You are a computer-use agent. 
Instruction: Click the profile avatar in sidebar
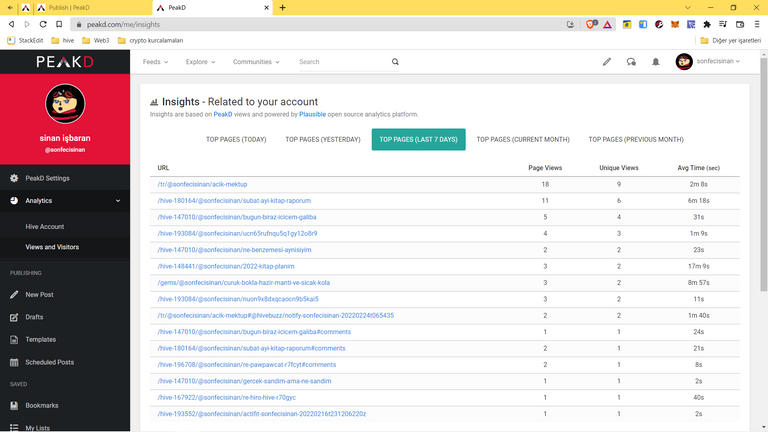pos(65,103)
